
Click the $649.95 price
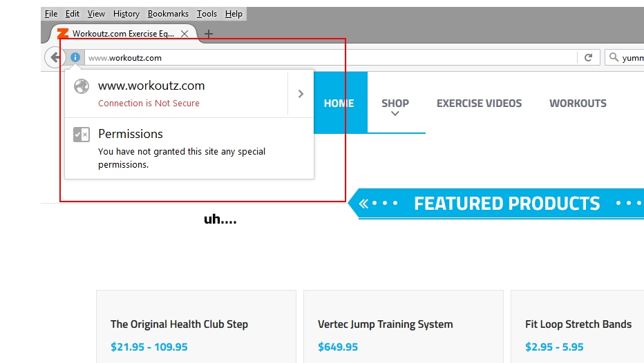(x=338, y=347)
